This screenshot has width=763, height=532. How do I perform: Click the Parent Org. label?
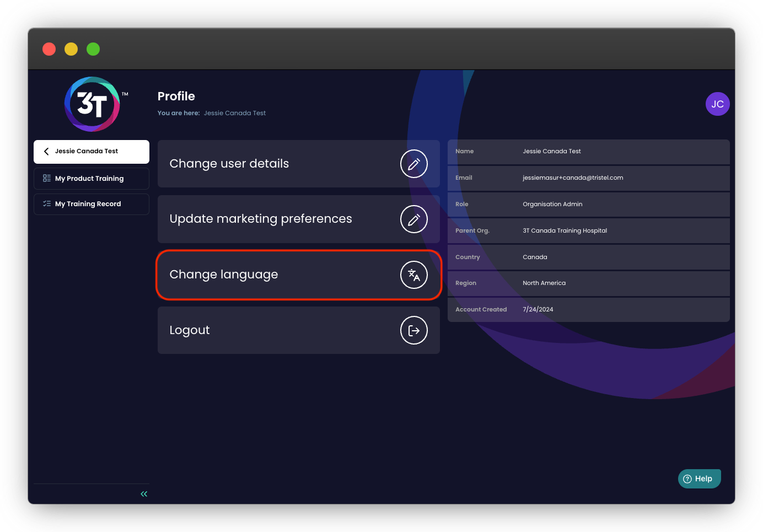click(472, 230)
